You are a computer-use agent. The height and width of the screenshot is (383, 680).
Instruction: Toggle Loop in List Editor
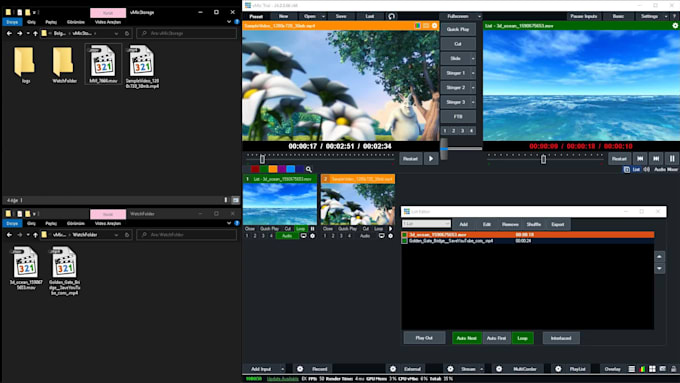click(523, 338)
